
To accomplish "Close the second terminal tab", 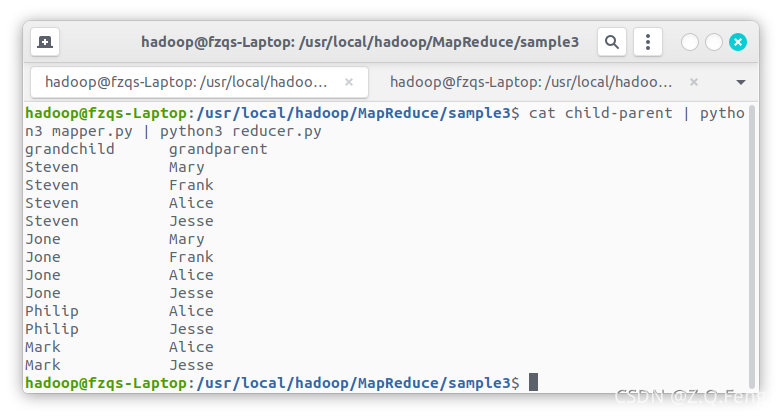I will (x=694, y=82).
